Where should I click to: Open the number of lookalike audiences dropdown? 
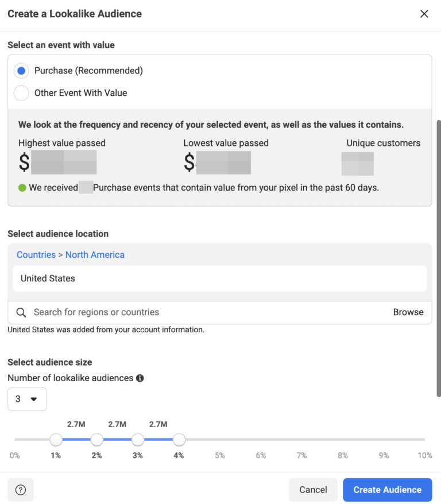[27, 399]
